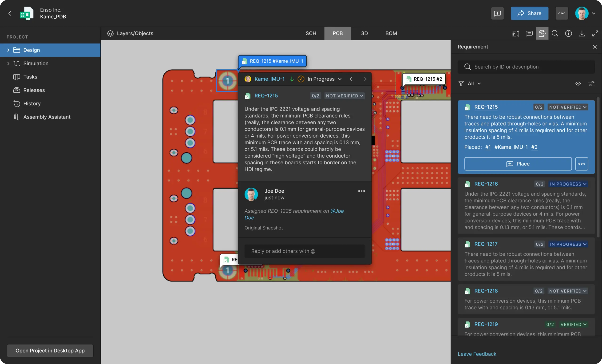Image resolution: width=602 pixels, height=364 pixels.
Task: Switch to the BOM tab
Action: point(391,33)
